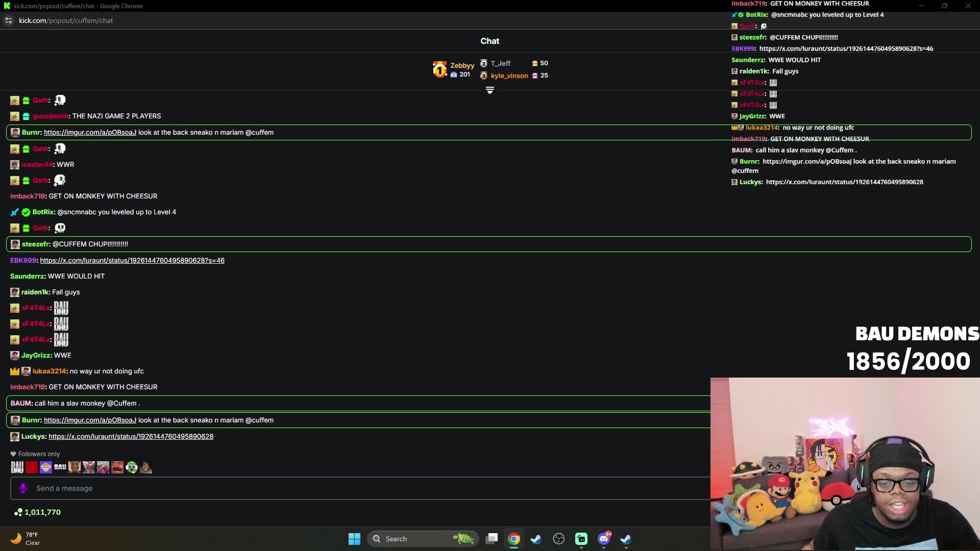Open Burnr's imgur link in lower highlighted message
The image size is (980, 551).
pyautogui.click(x=90, y=420)
